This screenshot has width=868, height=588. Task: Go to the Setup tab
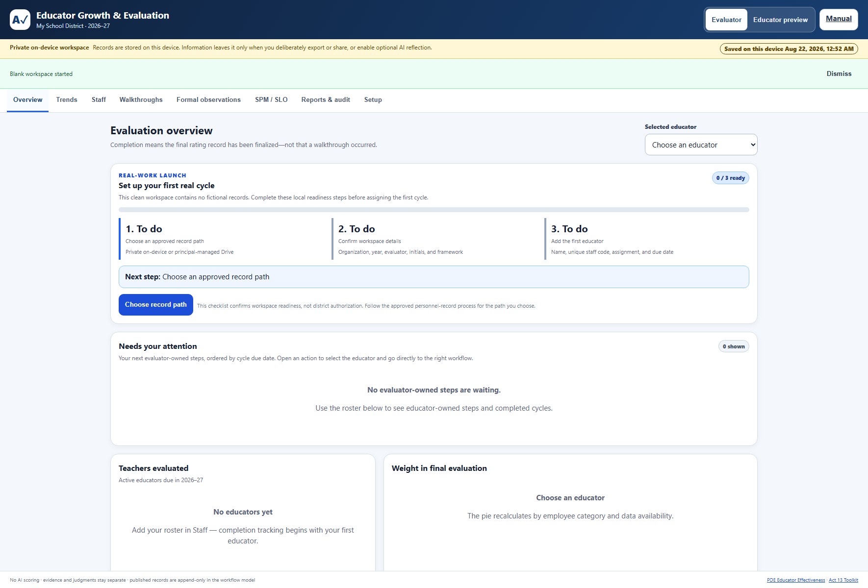click(373, 100)
